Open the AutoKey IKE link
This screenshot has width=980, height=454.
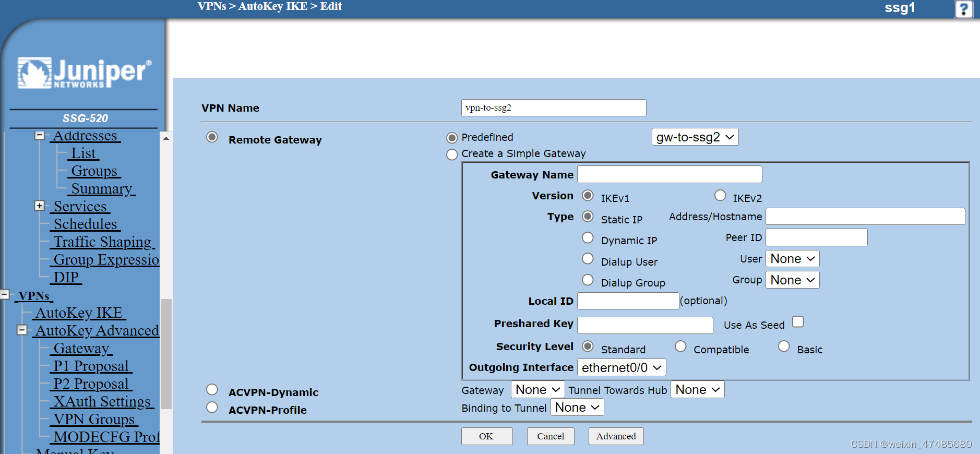(x=79, y=313)
